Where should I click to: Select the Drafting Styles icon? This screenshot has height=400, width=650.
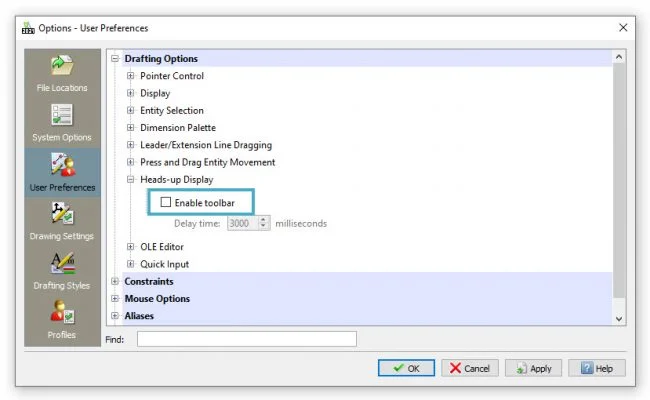(x=62, y=266)
